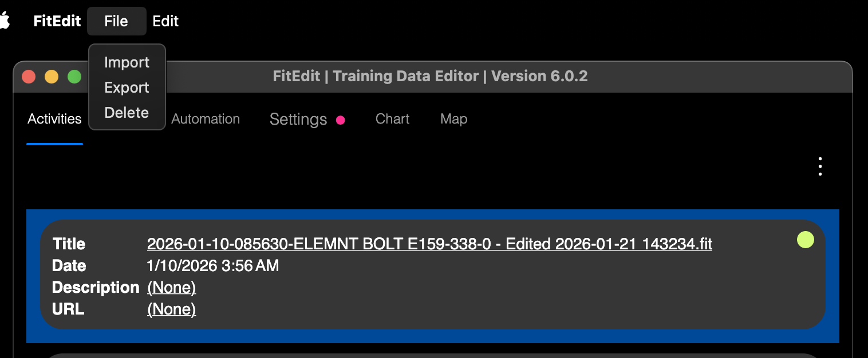Switch to the Automation tab
Viewport: 868px width, 358px height.
tap(206, 119)
